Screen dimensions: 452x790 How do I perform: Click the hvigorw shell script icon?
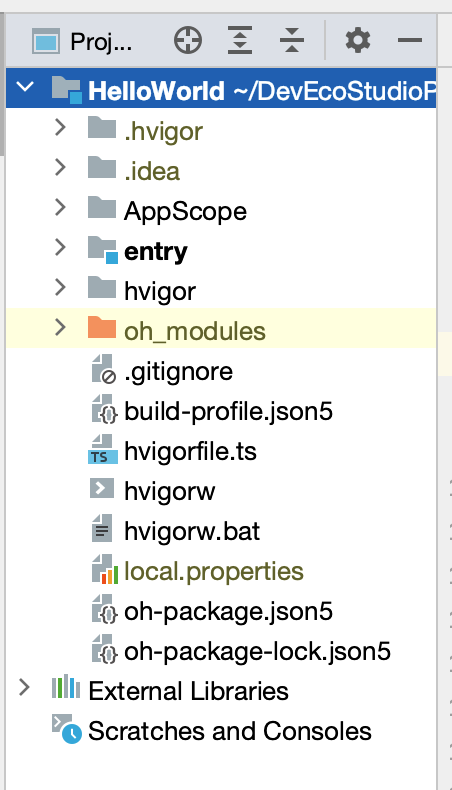102,488
